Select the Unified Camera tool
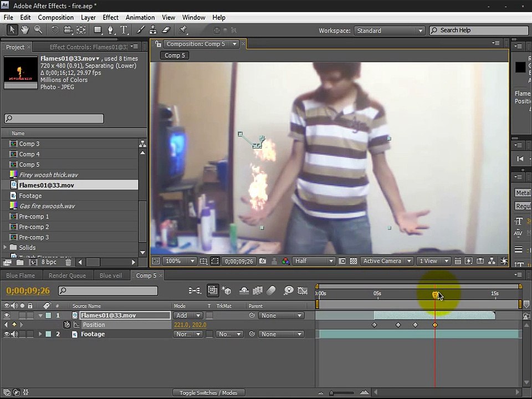Image resolution: width=532 pixels, height=399 pixels. tap(68, 30)
